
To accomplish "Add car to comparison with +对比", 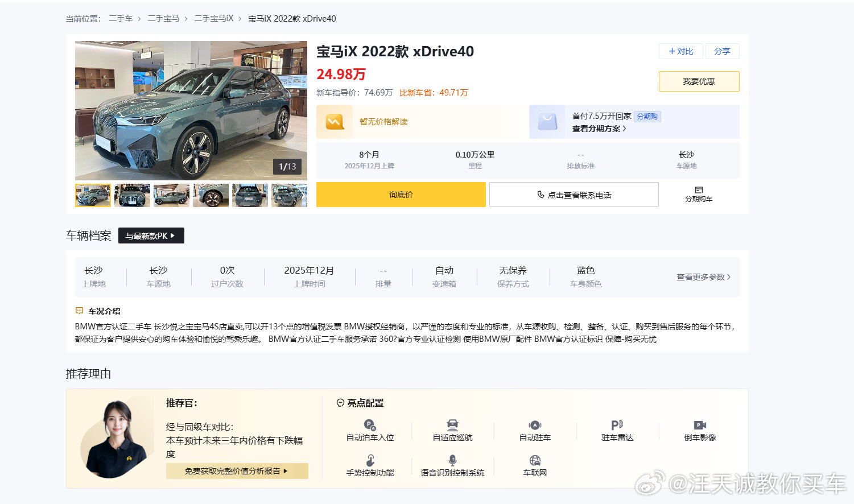I will (x=680, y=51).
